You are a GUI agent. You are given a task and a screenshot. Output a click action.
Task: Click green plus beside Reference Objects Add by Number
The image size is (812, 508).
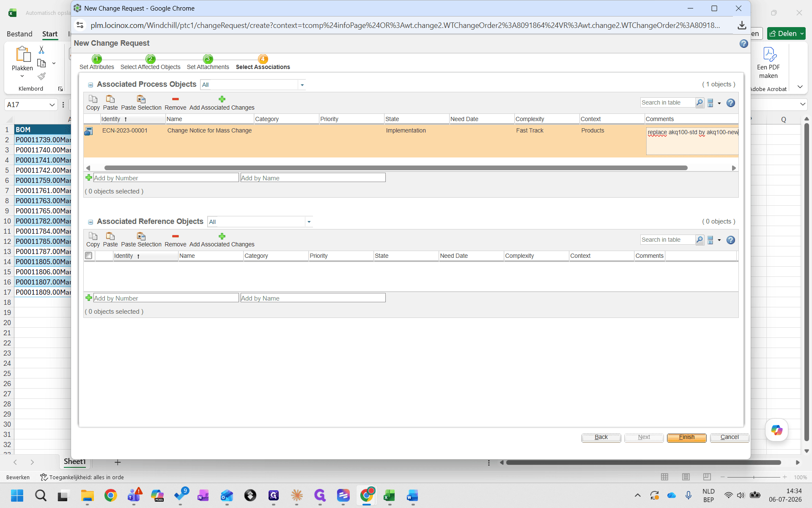[89, 298]
